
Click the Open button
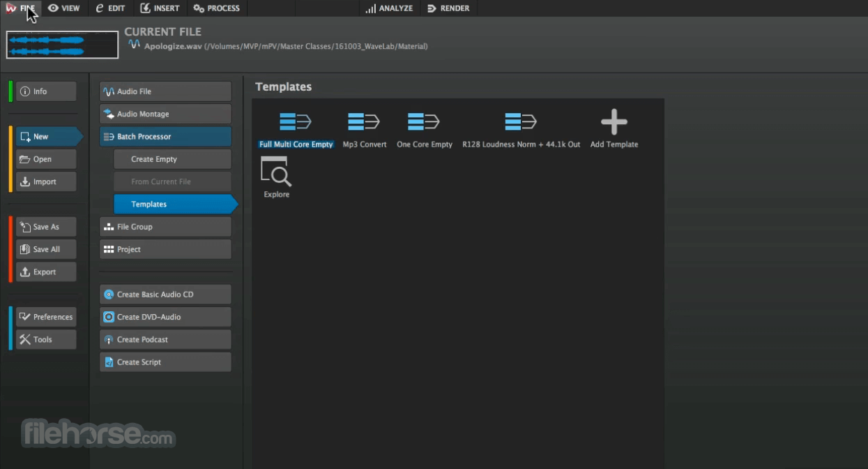point(46,159)
